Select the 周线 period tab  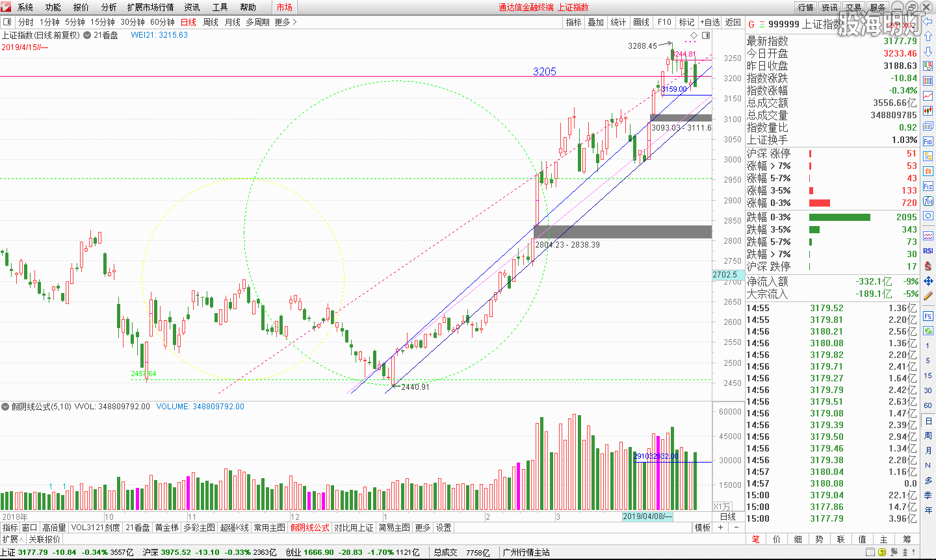click(211, 22)
